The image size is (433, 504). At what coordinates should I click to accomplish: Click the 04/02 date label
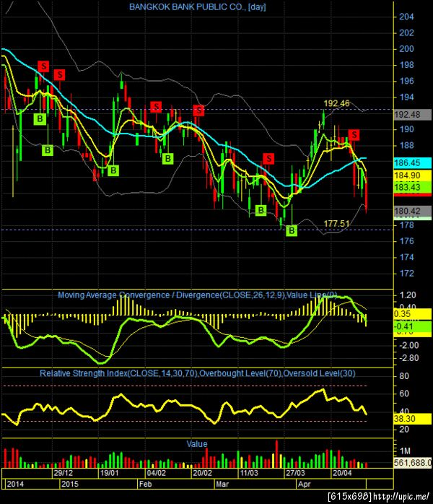156,473
